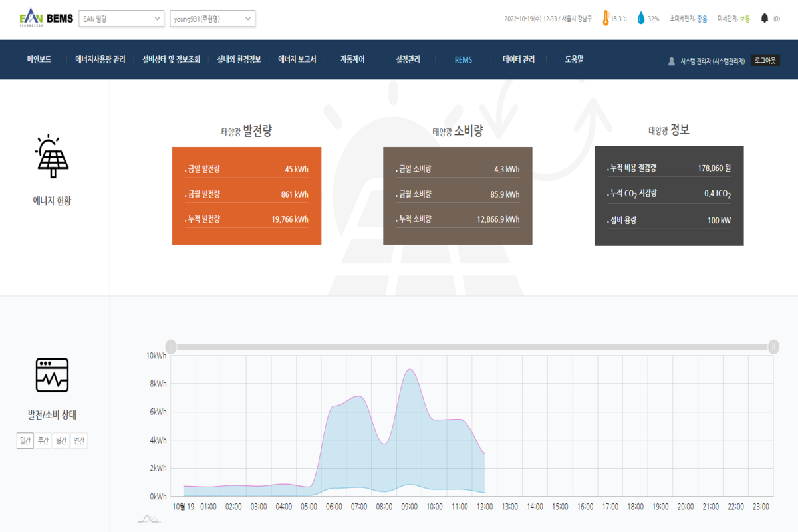Open the REMS menu item
This screenshot has height=532, width=798.
tap(464, 59)
